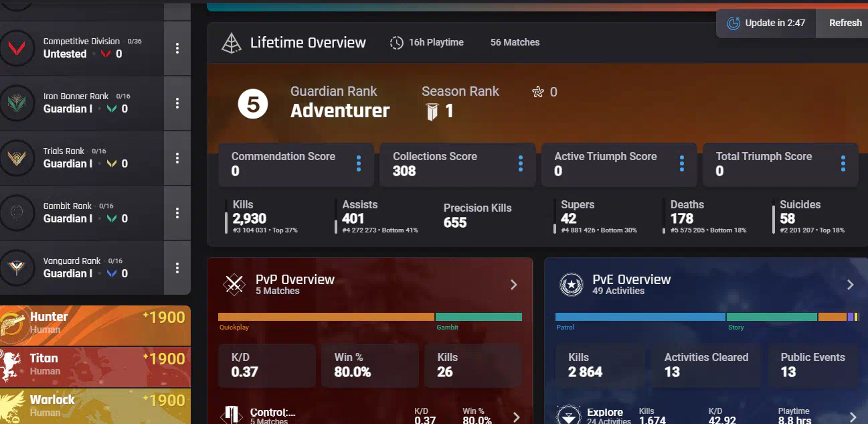
Task: Click the blue Patrol bar segment
Action: point(640,317)
